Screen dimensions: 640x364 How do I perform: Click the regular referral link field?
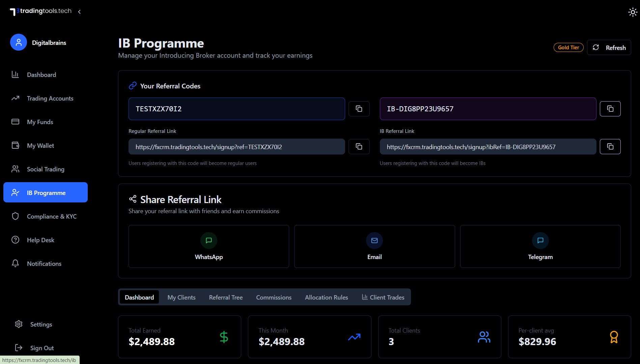pyautogui.click(x=236, y=147)
